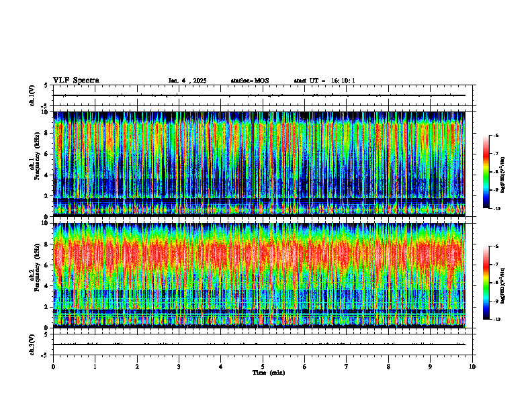Click the "-10" label on ch.2 colorbar
The image size is (532, 411).
pos(496,320)
